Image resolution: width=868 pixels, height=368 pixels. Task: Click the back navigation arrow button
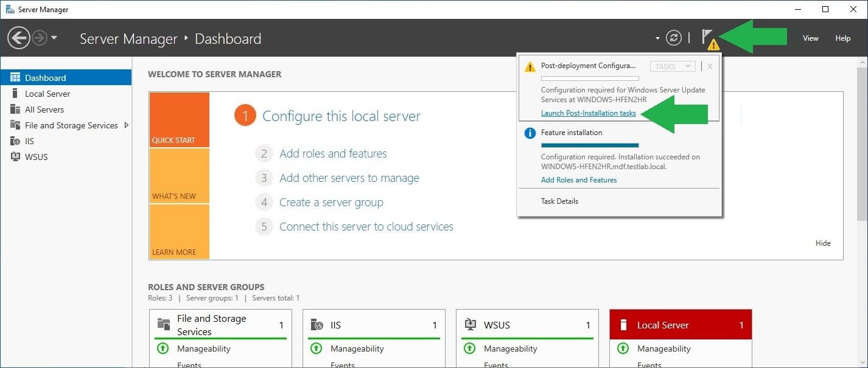coord(18,38)
